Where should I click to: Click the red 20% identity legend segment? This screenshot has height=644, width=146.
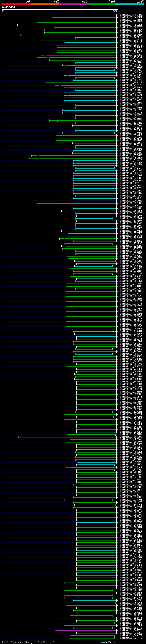[16, 4]
